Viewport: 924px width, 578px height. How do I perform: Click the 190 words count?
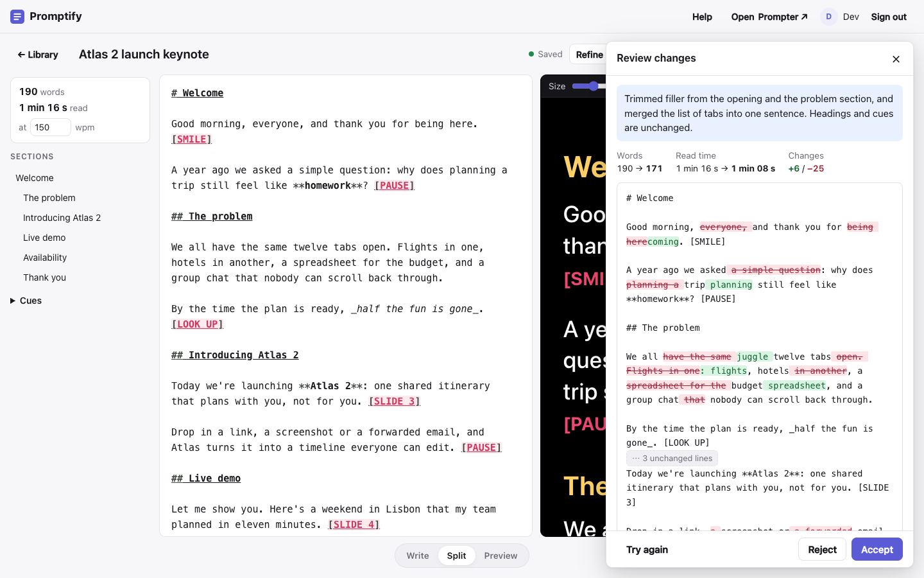click(x=42, y=92)
